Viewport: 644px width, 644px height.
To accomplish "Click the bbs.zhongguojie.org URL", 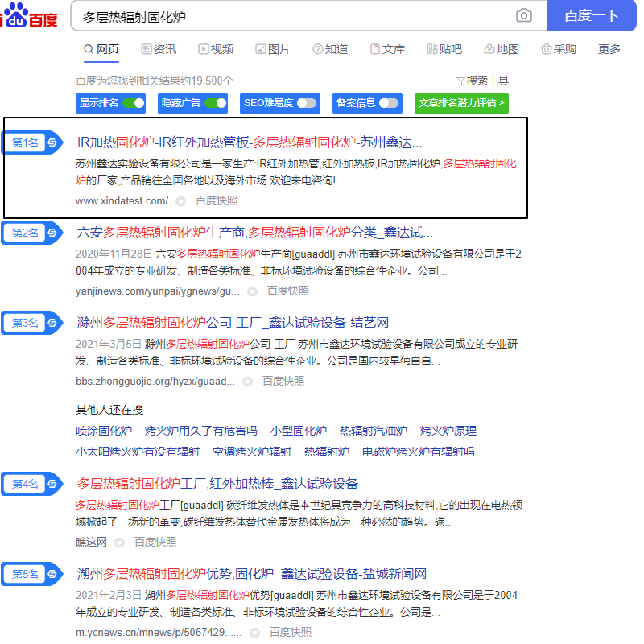I will 155,381.
